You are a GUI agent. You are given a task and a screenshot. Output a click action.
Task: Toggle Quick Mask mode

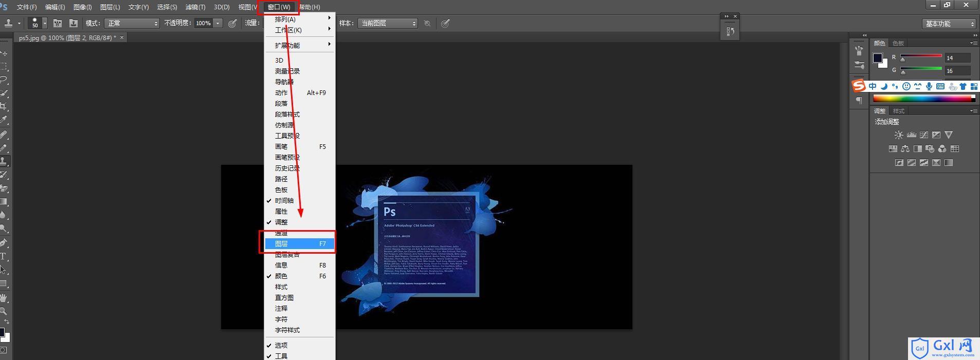4,350
